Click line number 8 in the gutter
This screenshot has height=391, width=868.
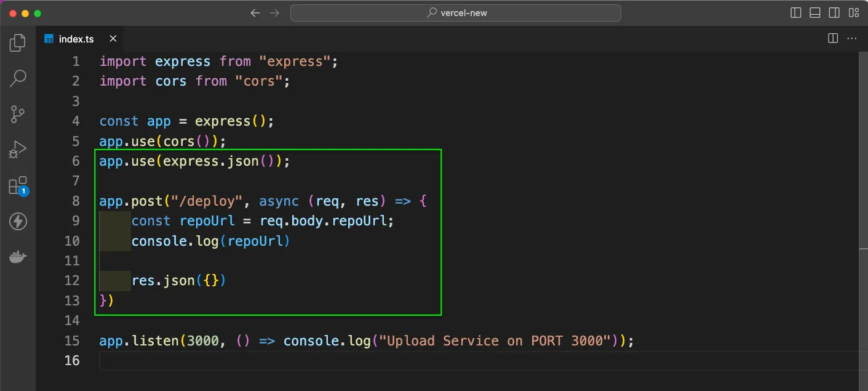pyautogui.click(x=76, y=201)
